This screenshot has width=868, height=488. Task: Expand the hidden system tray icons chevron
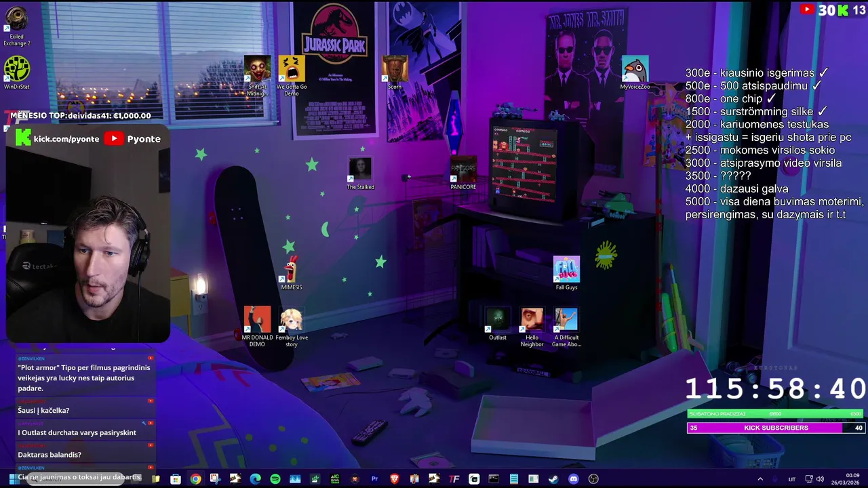[x=760, y=479]
